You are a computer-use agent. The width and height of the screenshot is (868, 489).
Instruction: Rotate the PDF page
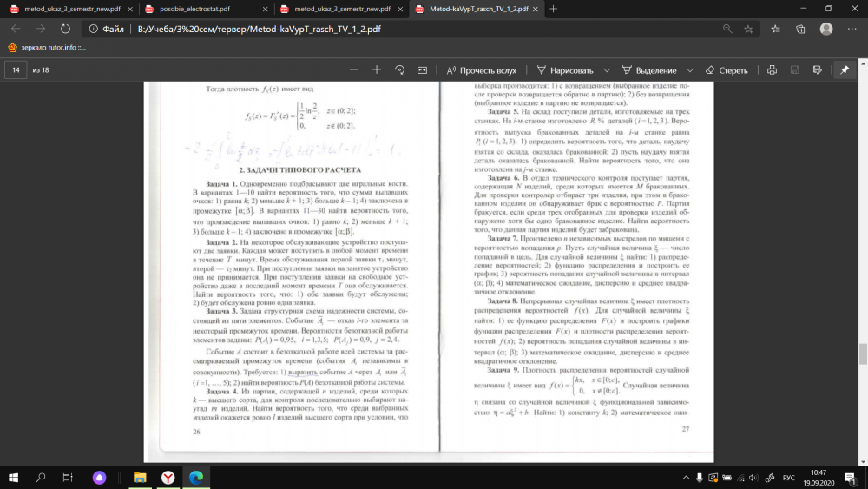(400, 69)
